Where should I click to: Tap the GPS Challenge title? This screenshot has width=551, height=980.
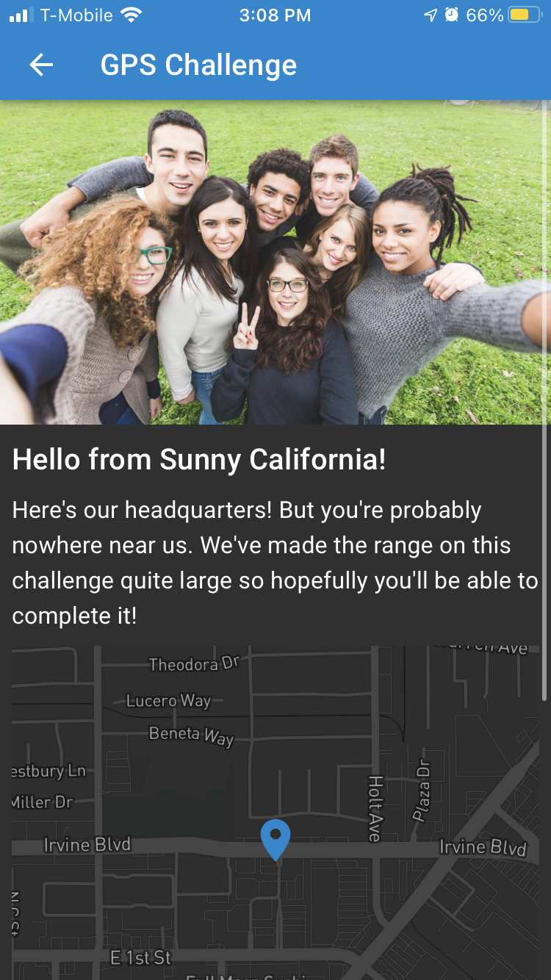point(198,65)
